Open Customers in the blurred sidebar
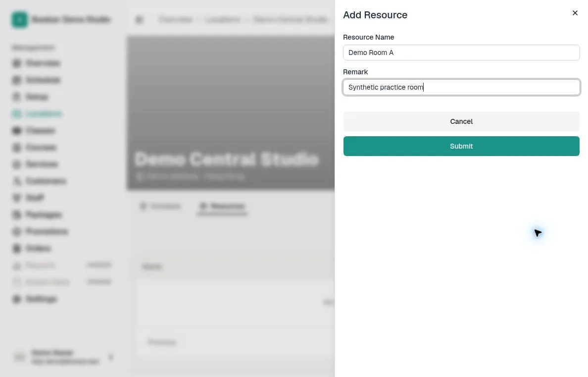588x377 pixels. (x=39, y=181)
